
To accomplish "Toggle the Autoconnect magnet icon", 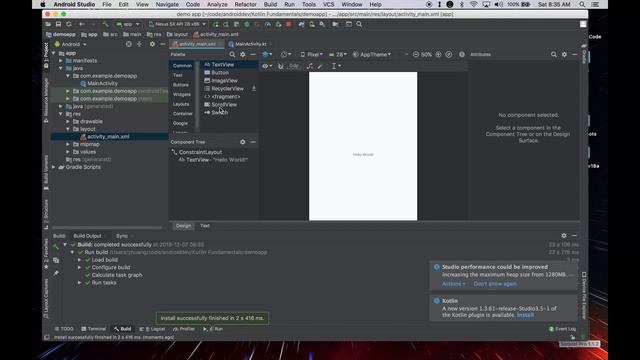I will pyautogui.click(x=280, y=66).
